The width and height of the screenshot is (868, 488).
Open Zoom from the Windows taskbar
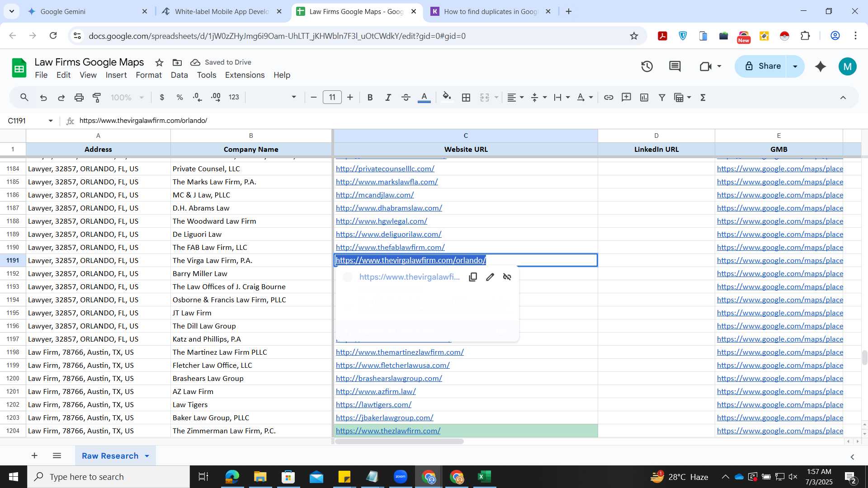(x=401, y=477)
